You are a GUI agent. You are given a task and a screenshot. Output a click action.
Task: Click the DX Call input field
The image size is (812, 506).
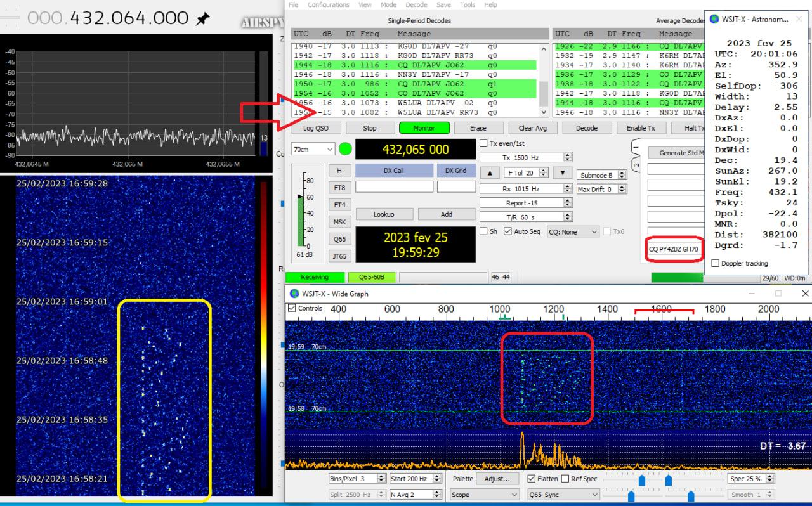pos(394,187)
